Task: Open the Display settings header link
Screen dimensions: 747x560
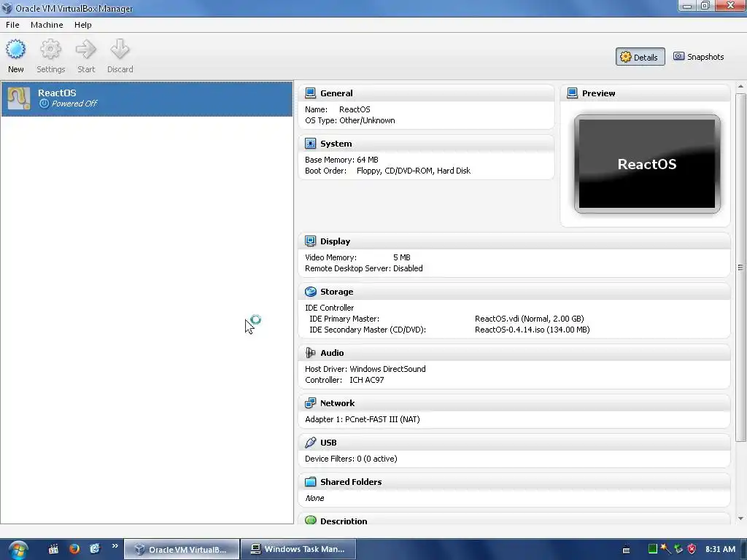Action: pyautogui.click(x=335, y=241)
